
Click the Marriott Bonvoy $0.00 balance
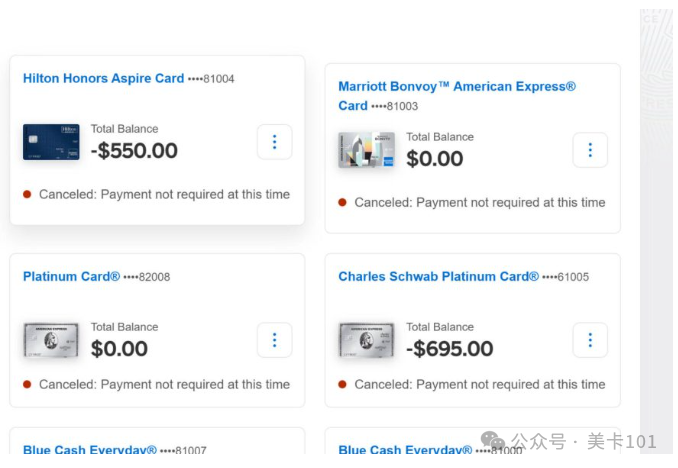pos(434,159)
